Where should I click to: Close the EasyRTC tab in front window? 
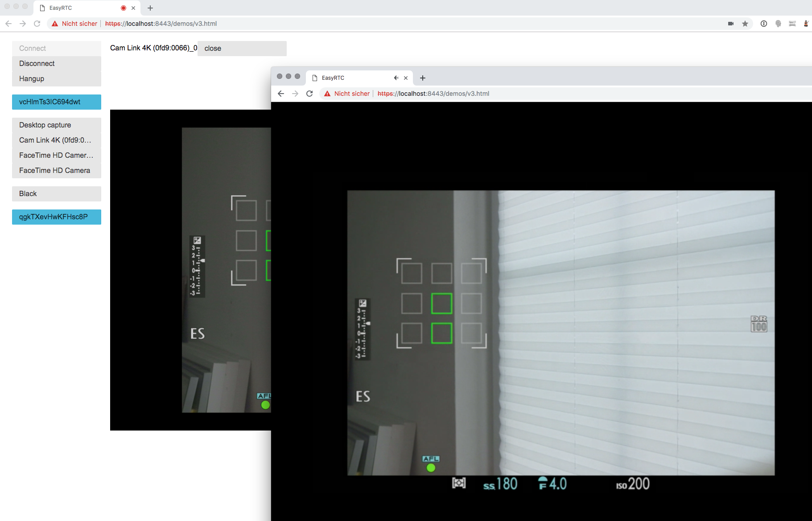(x=406, y=78)
